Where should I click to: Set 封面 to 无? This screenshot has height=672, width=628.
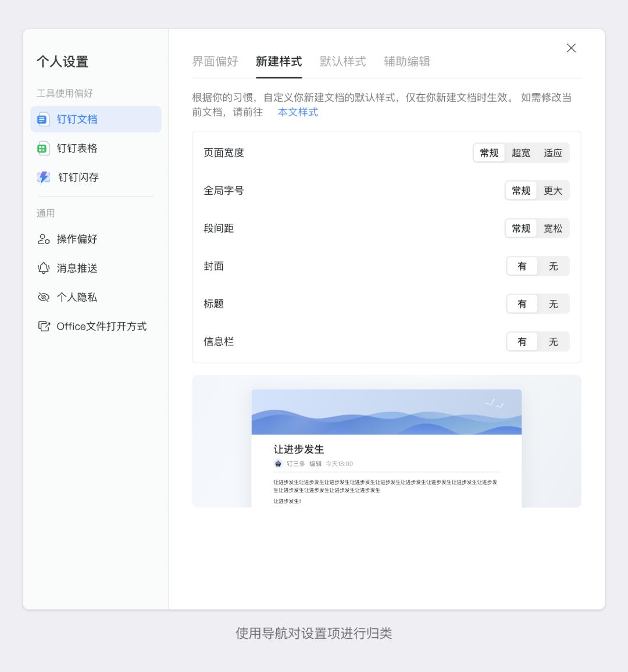pyautogui.click(x=553, y=266)
